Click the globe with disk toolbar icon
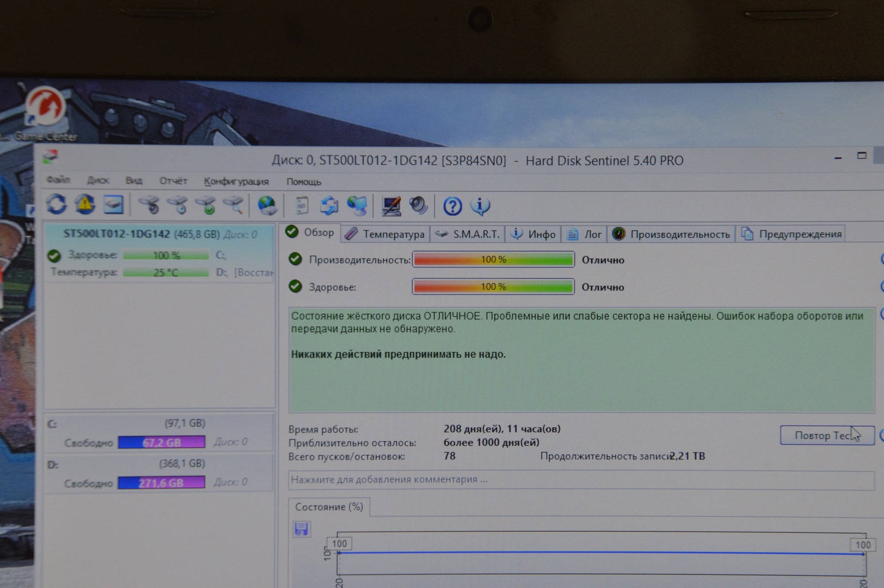The image size is (884, 588). click(x=267, y=206)
